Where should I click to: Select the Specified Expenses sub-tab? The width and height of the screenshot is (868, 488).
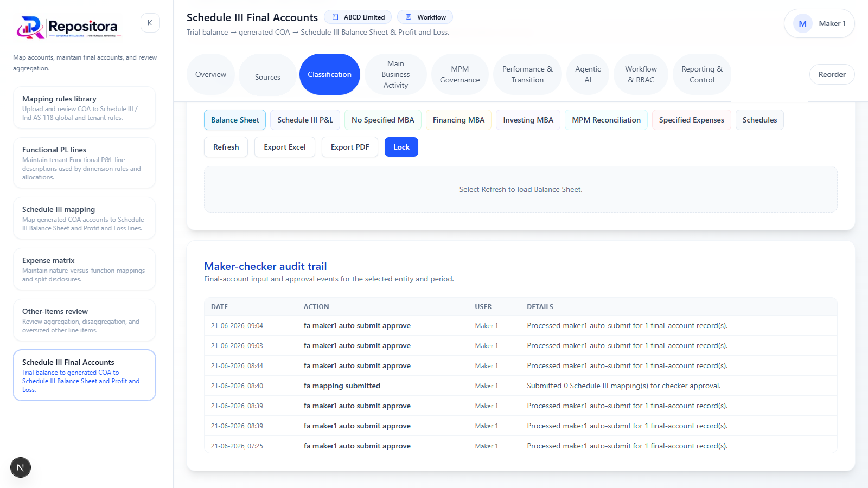coord(691,120)
